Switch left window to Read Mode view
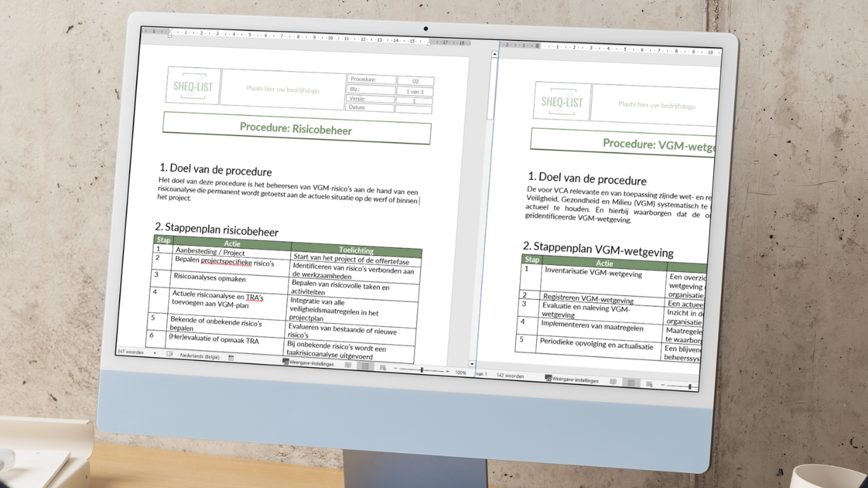868x488 pixels. click(x=347, y=365)
